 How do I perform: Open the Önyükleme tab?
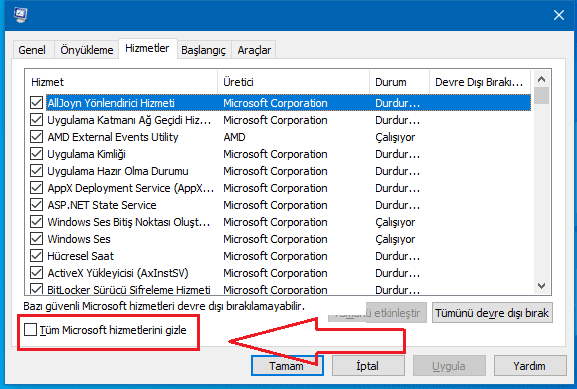(x=87, y=50)
